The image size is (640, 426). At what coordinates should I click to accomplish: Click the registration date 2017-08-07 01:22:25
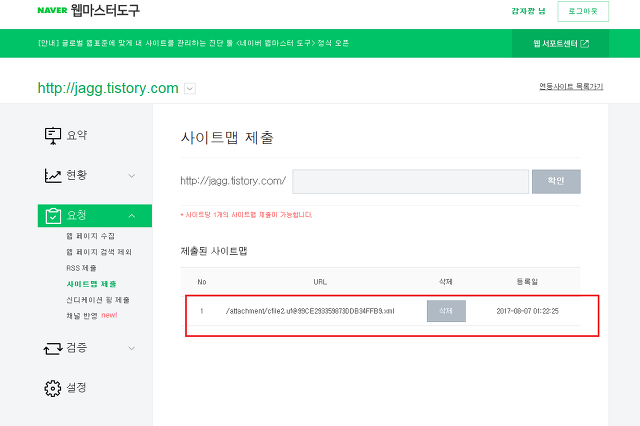click(527, 311)
